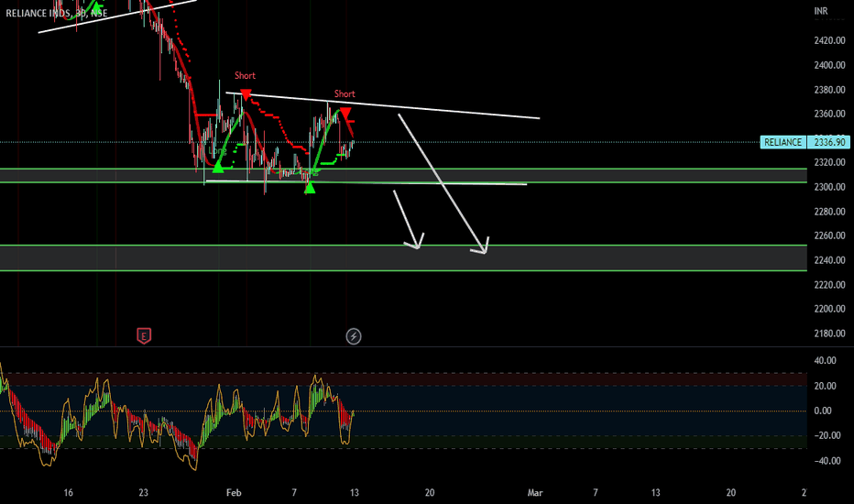Click the 2300.00 price axis label
Viewport: 854px width, 504px height.
(829, 187)
